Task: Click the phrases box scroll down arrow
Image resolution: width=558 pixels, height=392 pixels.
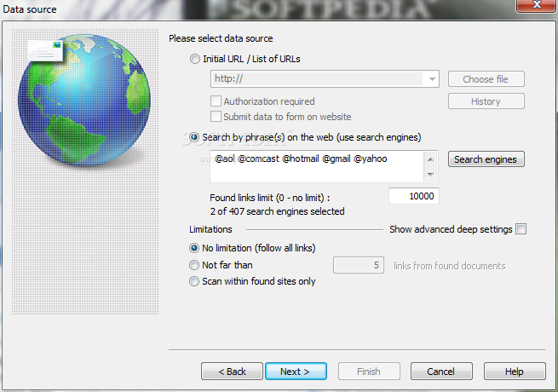Action: click(430, 174)
